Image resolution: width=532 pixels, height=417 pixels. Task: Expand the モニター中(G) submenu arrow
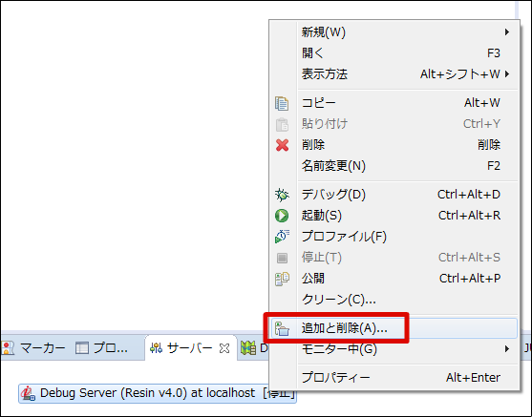tap(507, 349)
